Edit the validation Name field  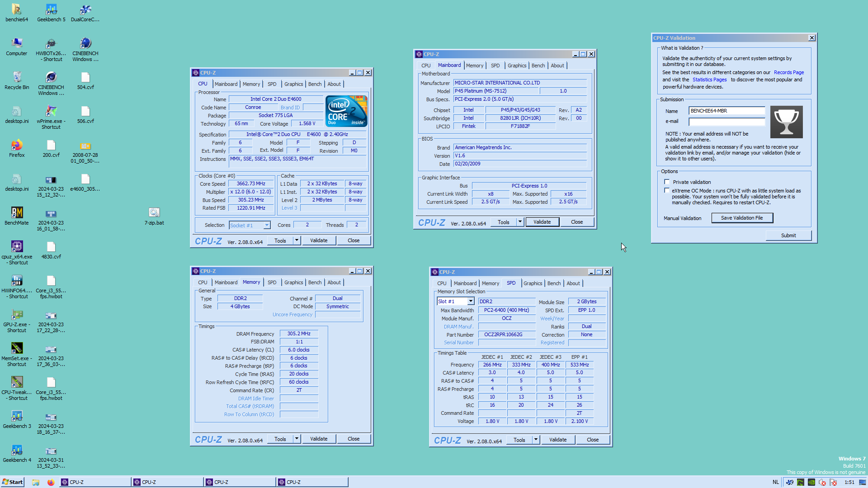727,111
